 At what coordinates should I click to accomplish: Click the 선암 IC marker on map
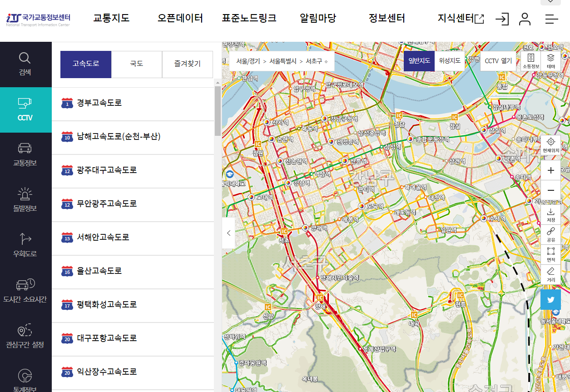click(268, 307)
